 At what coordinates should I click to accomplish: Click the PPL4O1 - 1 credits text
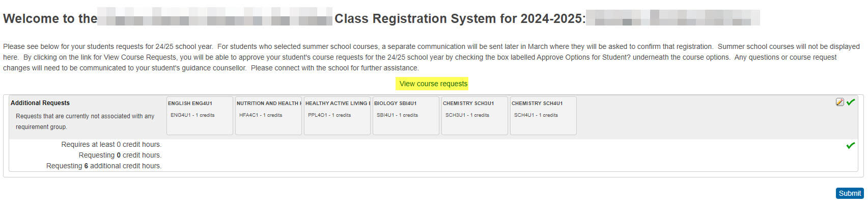tap(329, 115)
